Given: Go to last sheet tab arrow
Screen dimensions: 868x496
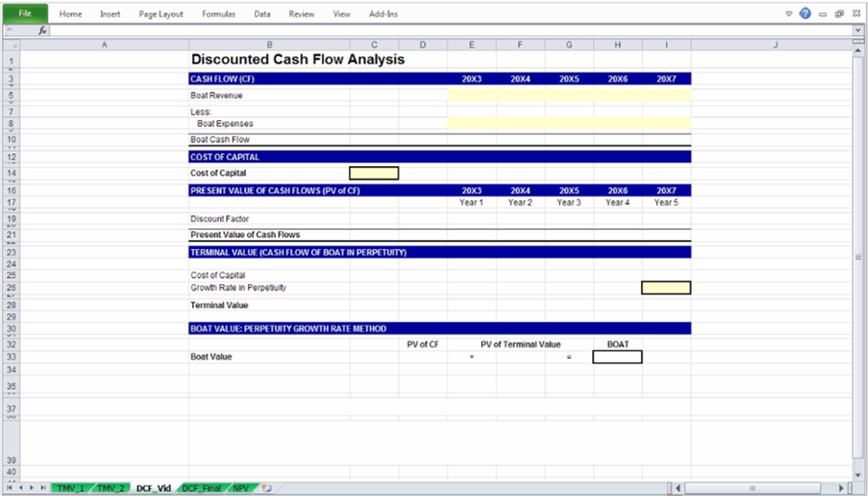Looking at the screenshot, I should point(43,488).
